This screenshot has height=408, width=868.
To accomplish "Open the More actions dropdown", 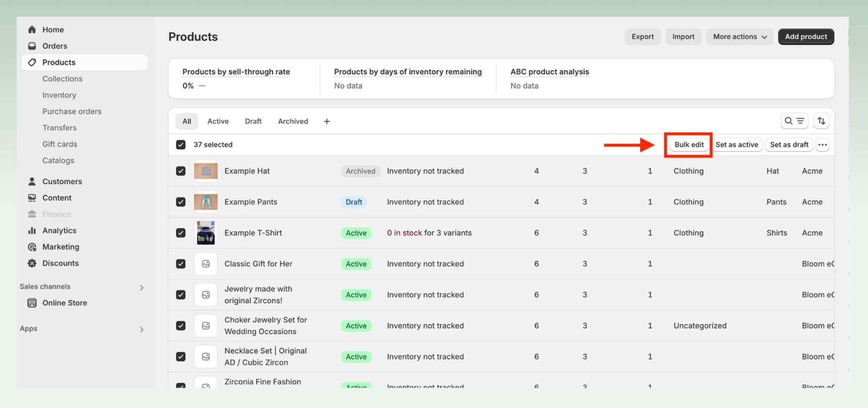I will point(739,36).
